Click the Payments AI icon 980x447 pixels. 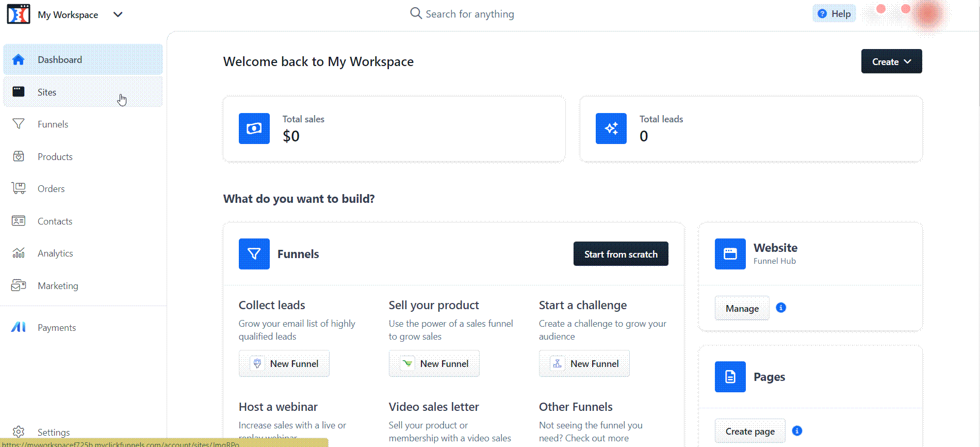[19, 327]
